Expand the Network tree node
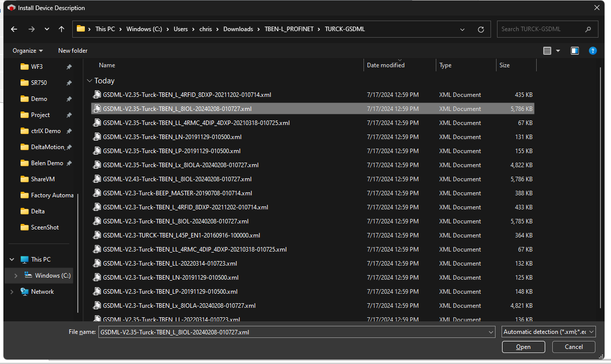The image size is (611, 364). [12, 292]
